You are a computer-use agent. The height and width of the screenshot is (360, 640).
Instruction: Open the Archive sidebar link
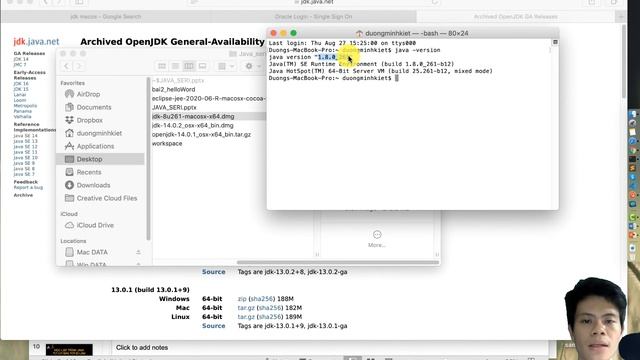coord(23,195)
